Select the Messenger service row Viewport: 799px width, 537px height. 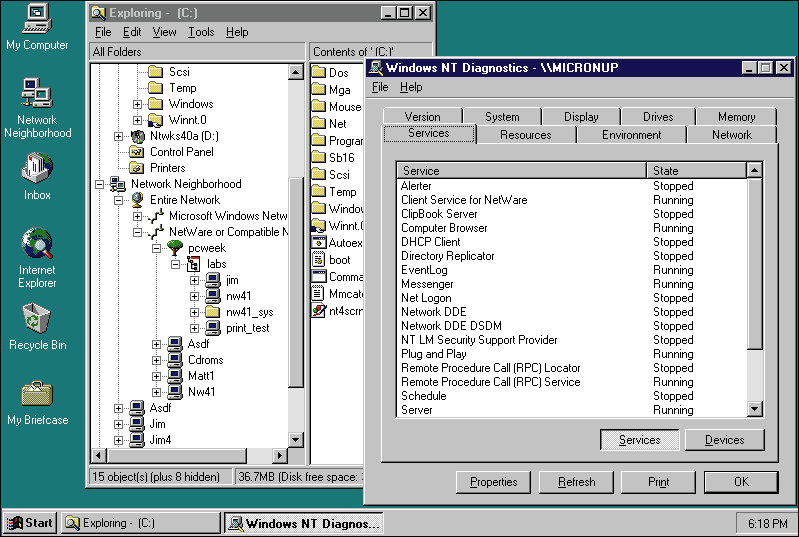click(571, 284)
